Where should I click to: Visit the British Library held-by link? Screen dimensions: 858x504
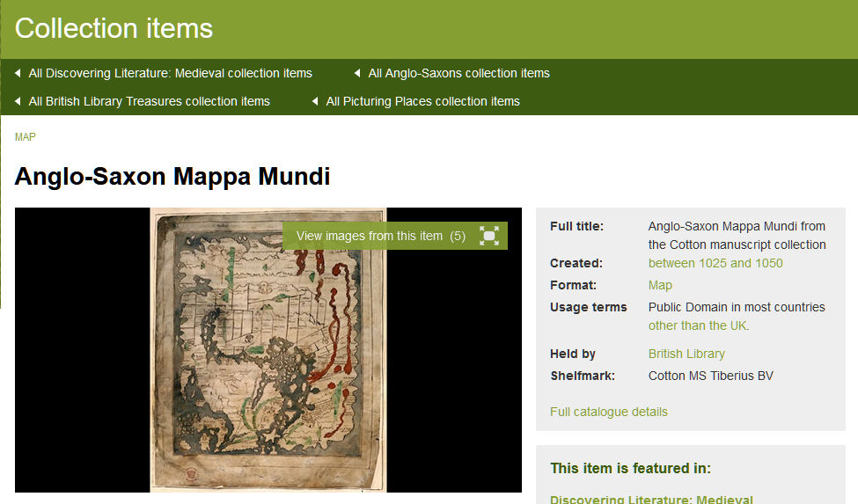686,354
